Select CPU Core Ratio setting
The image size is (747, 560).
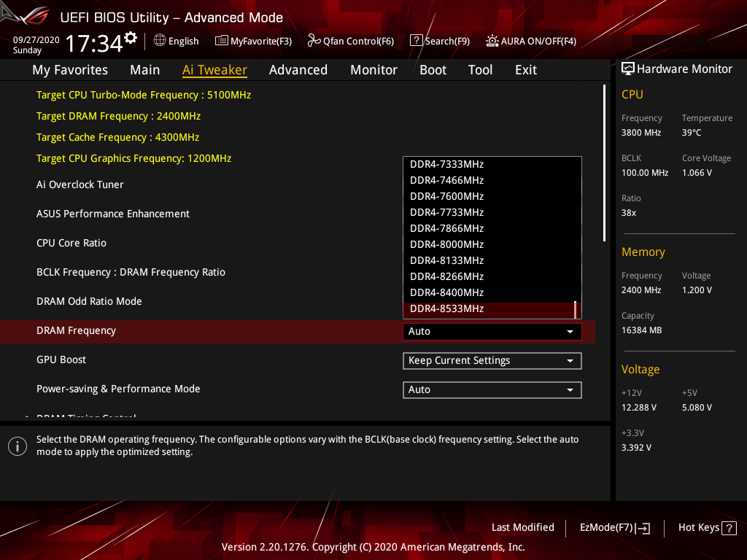(x=71, y=243)
